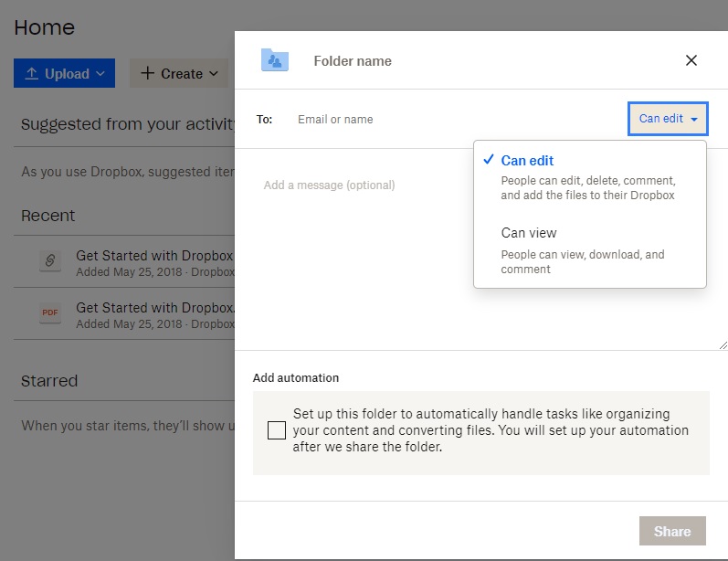Enable the Add automation checkbox

click(276, 430)
